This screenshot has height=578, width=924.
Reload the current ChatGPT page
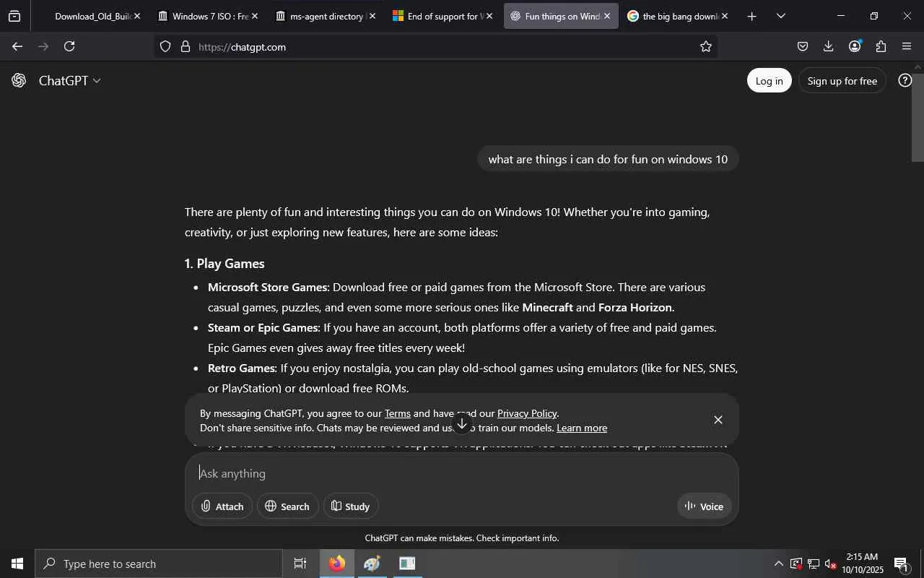point(69,46)
